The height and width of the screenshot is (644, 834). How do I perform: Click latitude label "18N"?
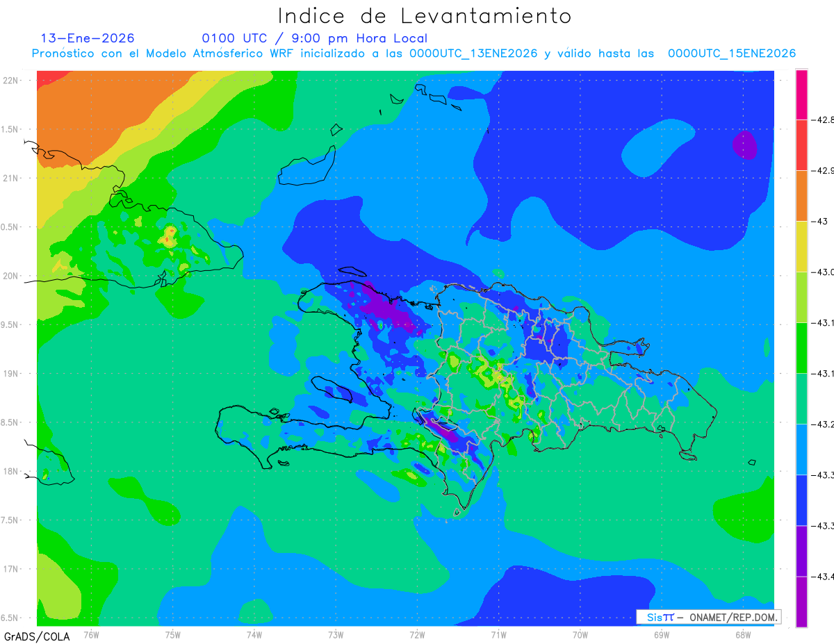click(12, 471)
